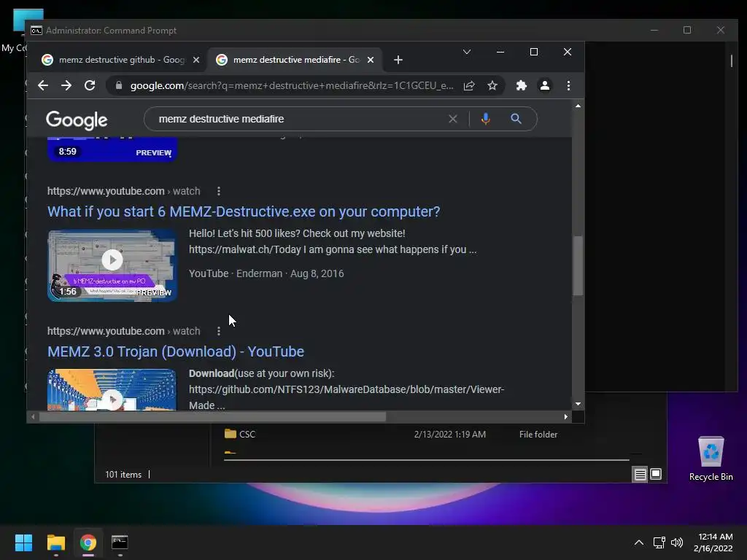Show hidden system tray icons
The height and width of the screenshot is (560, 747).
pyautogui.click(x=639, y=542)
